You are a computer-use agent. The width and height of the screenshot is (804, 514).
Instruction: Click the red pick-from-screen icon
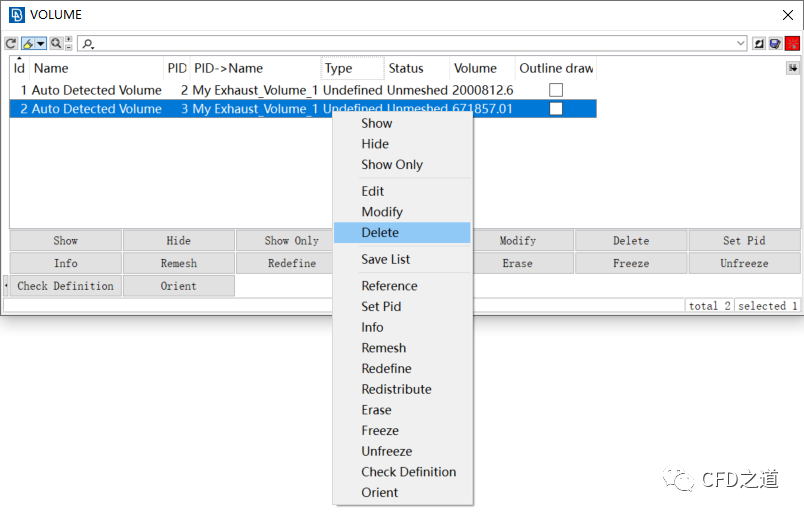(x=792, y=44)
